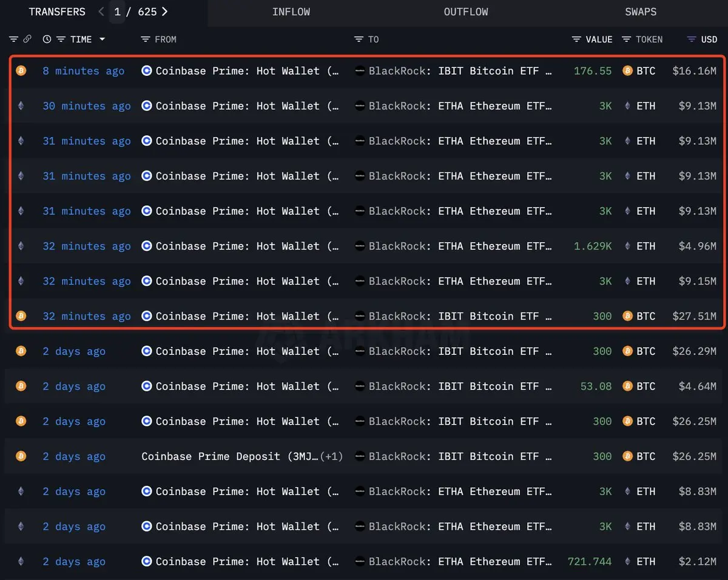This screenshot has height=580, width=728.
Task: Click Coinbase logo in the $26.29M row
Action: (x=146, y=351)
